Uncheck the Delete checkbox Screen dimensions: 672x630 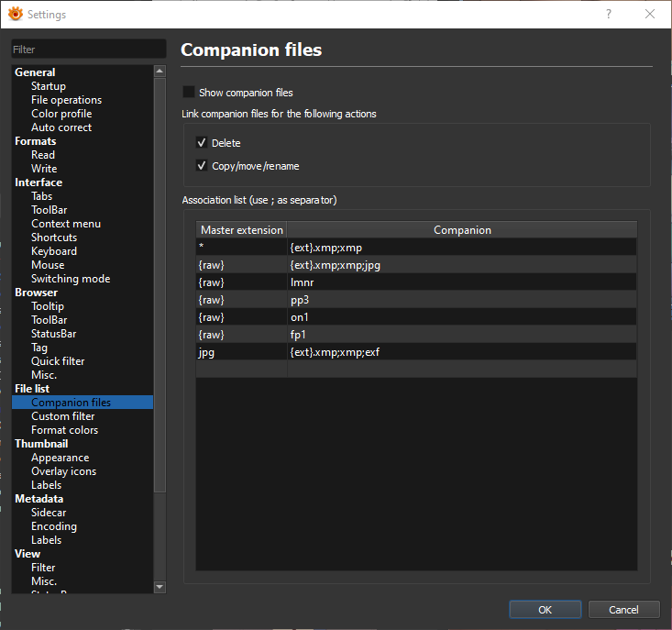(202, 143)
